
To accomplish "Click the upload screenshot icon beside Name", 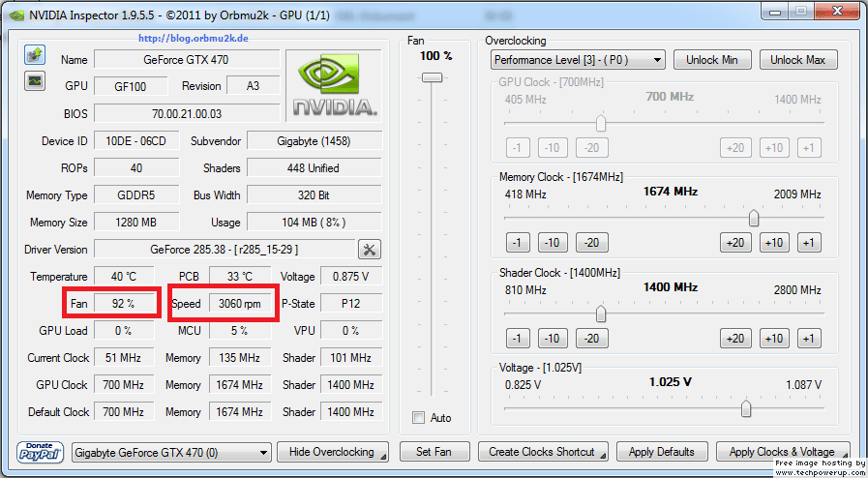I will point(35,55).
